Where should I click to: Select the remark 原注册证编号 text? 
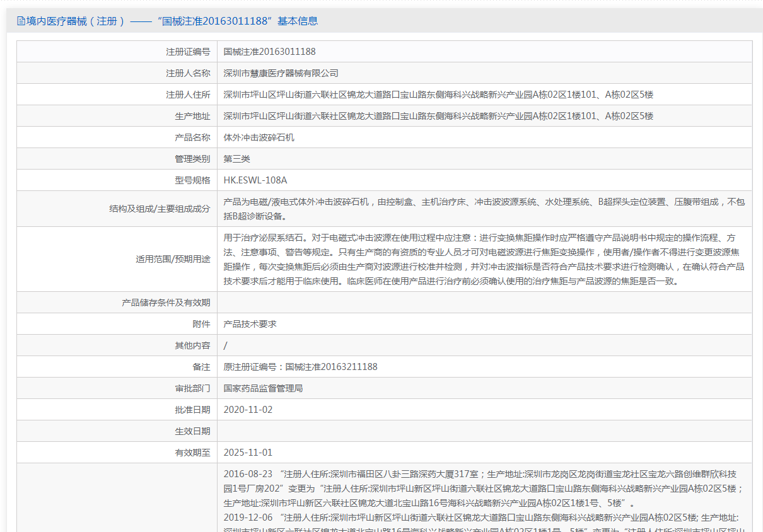click(x=300, y=367)
